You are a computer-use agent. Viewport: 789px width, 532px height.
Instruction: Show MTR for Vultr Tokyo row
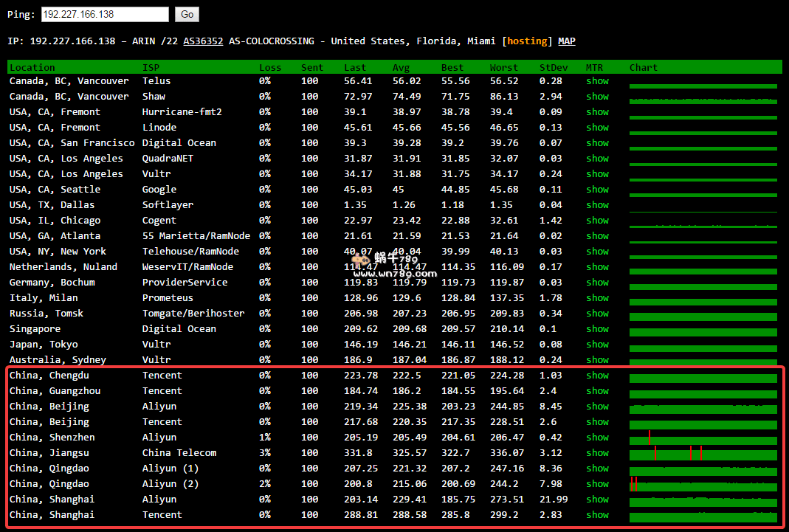[x=597, y=345]
